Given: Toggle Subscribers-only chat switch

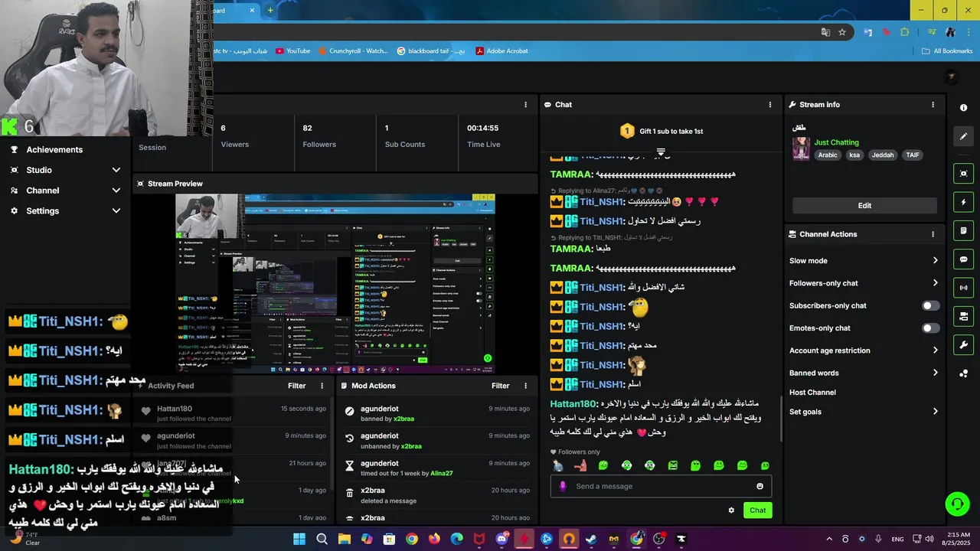Looking at the screenshot, I should (930, 305).
